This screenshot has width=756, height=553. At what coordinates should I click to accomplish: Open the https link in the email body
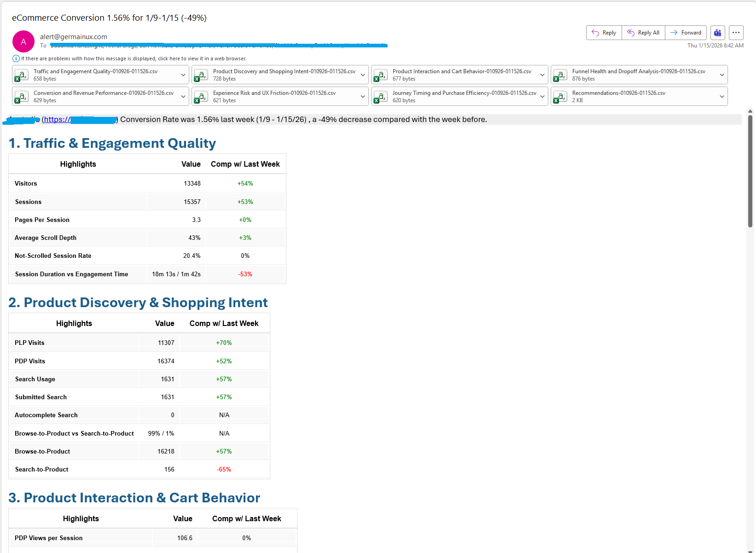[x=58, y=120]
